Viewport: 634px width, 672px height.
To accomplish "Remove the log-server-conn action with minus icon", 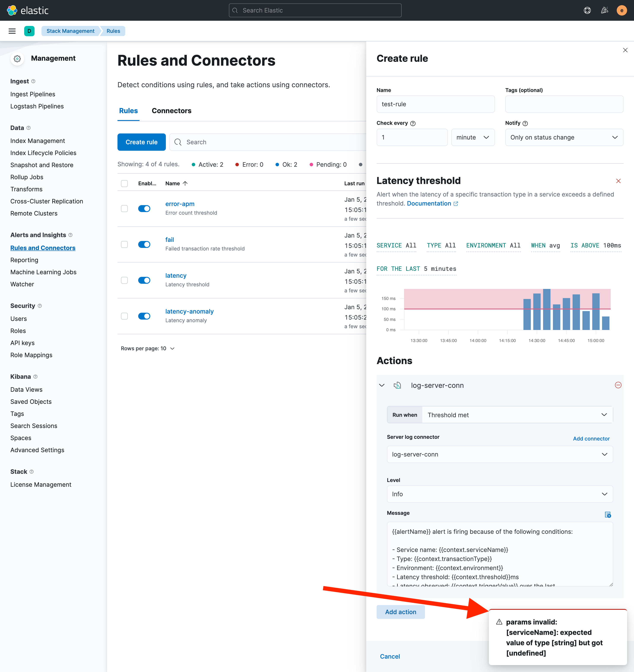I will tap(618, 385).
